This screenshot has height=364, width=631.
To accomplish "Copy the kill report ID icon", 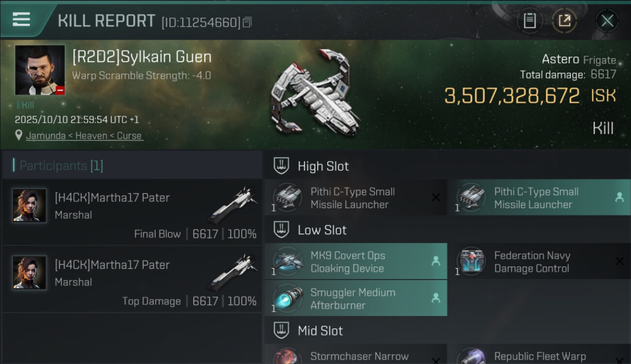I will coord(248,22).
